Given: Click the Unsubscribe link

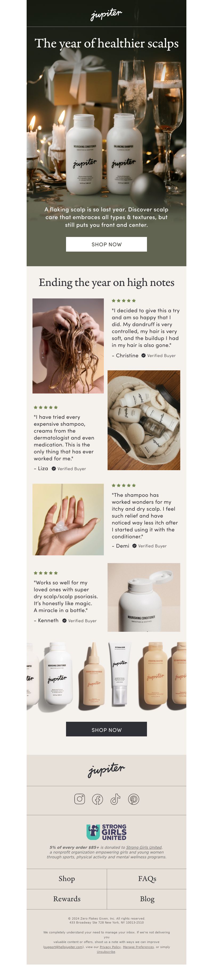Looking at the screenshot, I should coord(106,952).
